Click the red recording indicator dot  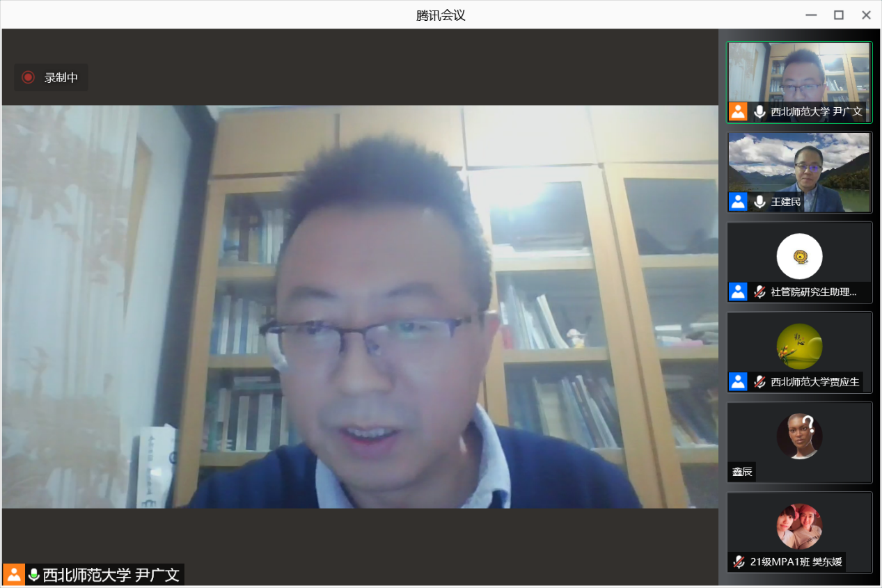pos(28,77)
